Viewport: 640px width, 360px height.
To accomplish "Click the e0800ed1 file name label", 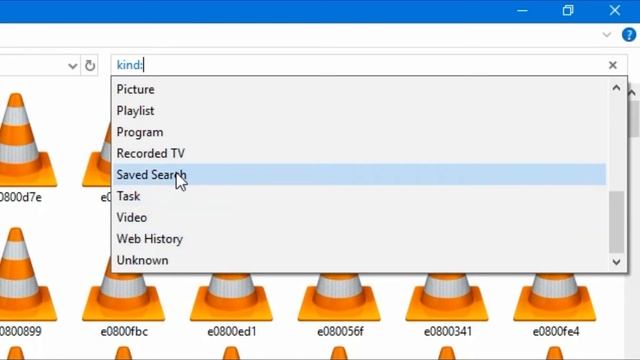I will (232, 331).
